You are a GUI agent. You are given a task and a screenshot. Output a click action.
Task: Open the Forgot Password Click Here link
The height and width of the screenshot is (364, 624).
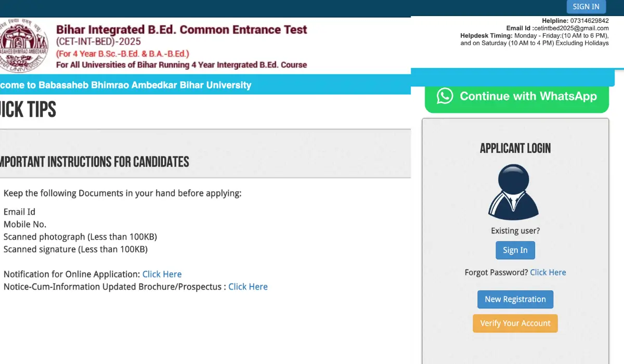click(x=548, y=272)
